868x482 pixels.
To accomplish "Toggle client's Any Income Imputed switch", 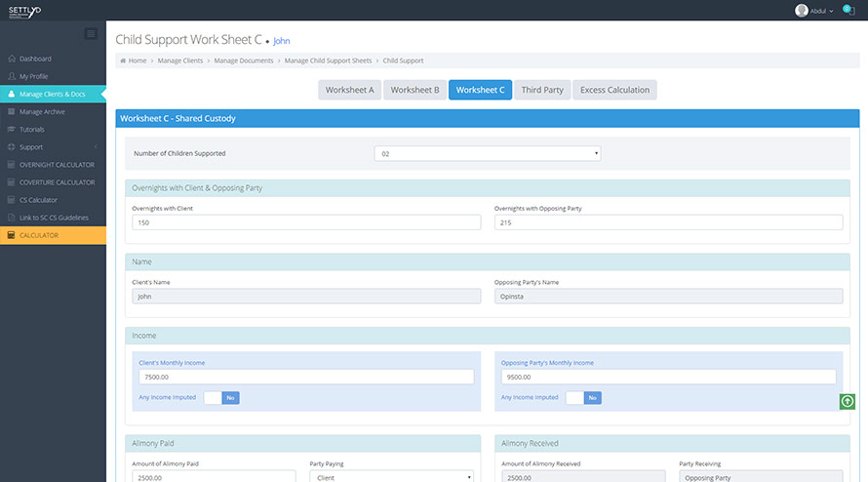I will click(221, 398).
